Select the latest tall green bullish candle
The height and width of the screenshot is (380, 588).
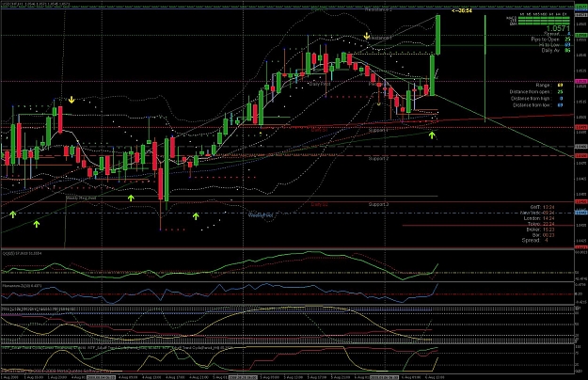(x=437, y=35)
